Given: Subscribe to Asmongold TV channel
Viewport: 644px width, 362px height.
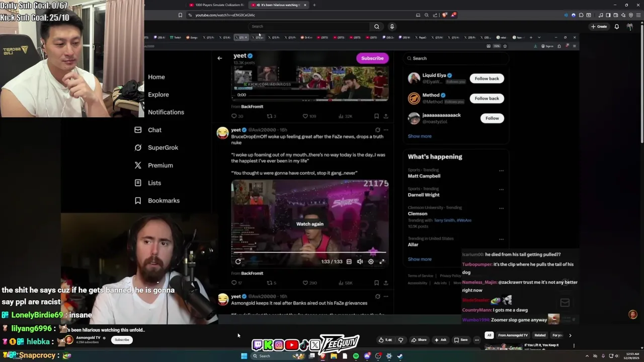Looking at the screenshot, I should [122, 340].
